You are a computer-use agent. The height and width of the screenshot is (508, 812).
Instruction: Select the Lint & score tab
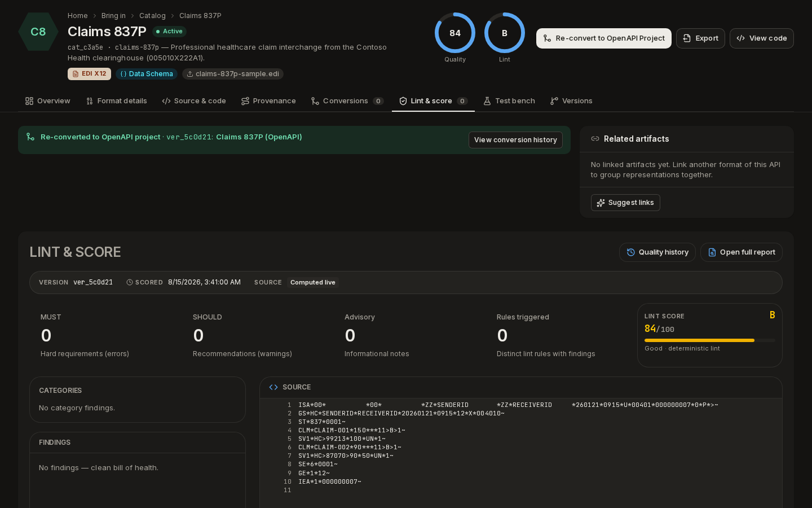coord(433,101)
